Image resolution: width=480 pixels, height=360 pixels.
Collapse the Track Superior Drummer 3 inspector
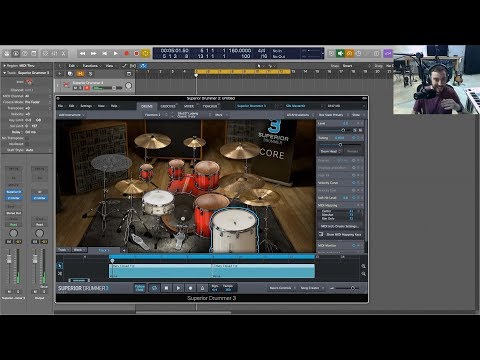point(4,73)
